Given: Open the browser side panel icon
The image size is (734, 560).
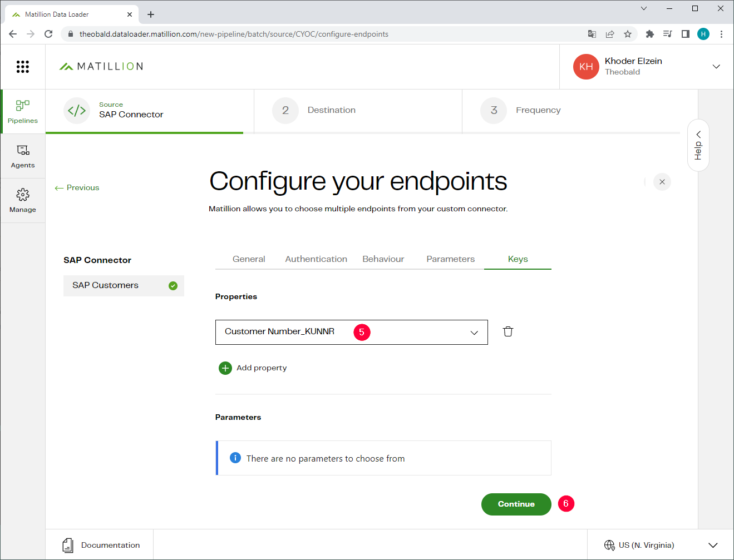Looking at the screenshot, I should (686, 34).
